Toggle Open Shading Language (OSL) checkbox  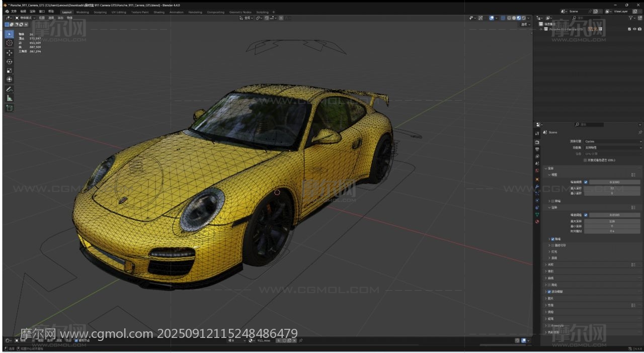pos(585,160)
